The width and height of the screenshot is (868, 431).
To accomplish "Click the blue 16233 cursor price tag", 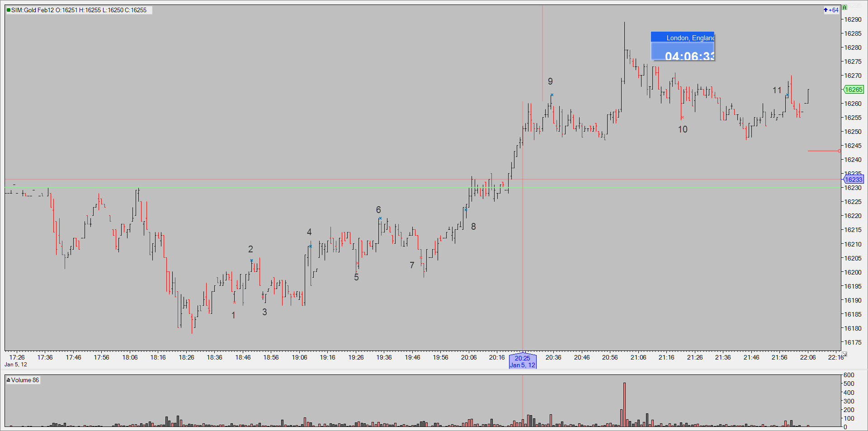I will click(x=854, y=180).
